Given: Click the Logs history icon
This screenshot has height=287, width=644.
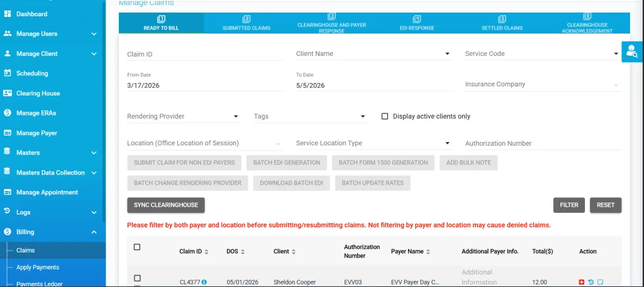Looking at the screenshot, I should click(x=7, y=212).
